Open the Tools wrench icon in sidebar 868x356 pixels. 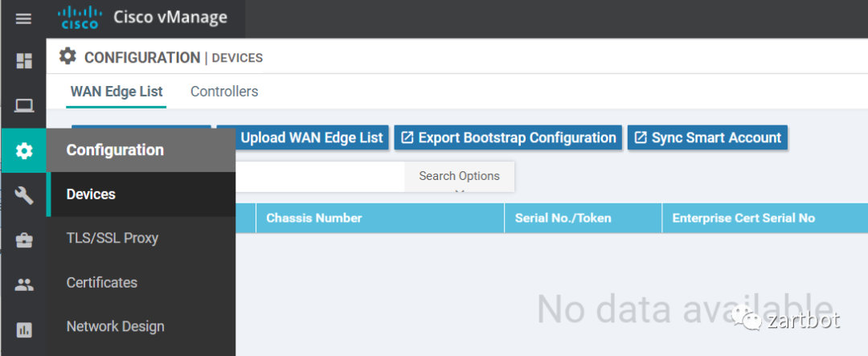24,195
